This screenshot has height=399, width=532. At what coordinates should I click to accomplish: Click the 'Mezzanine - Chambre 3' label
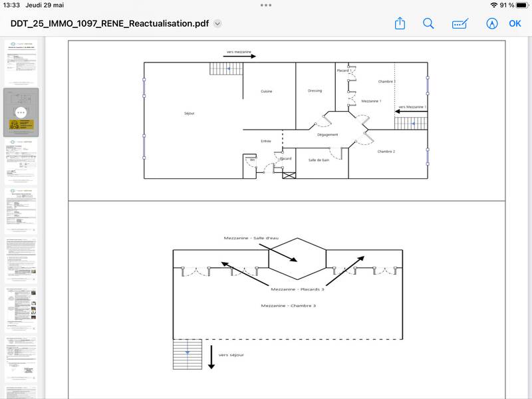(x=289, y=306)
